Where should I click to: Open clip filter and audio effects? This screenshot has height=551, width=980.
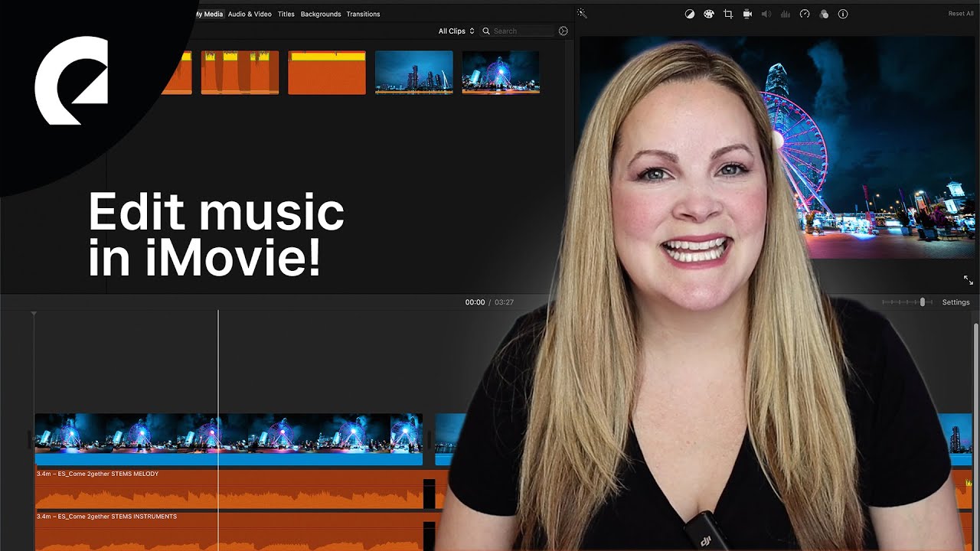[x=824, y=14]
